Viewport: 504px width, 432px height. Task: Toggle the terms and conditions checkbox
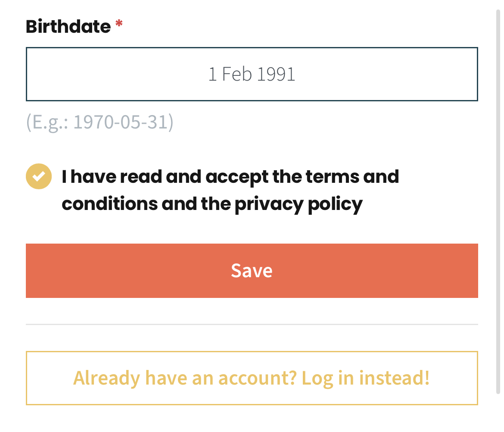[39, 176]
